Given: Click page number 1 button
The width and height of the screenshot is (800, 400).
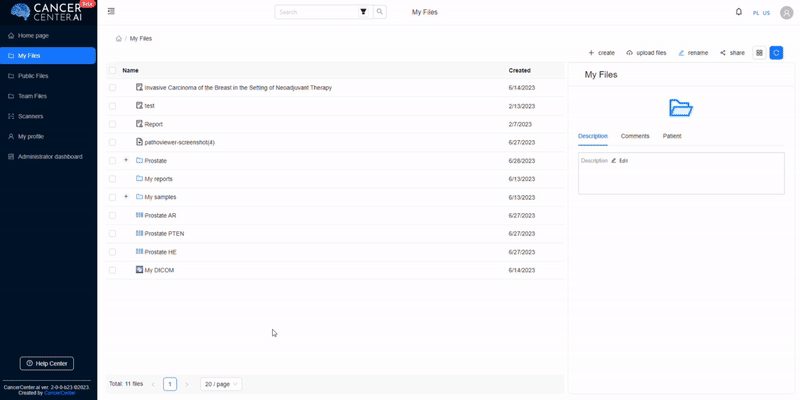Looking at the screenshot, I should (x=170, y=384).
